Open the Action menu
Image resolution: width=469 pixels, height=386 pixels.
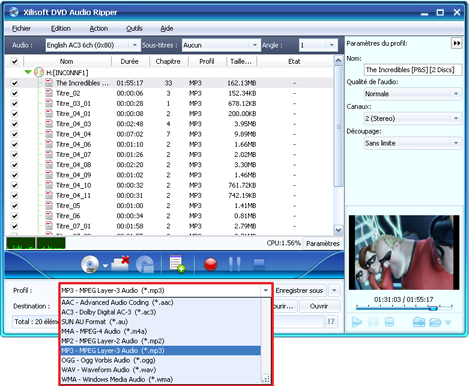pos(99,29)
